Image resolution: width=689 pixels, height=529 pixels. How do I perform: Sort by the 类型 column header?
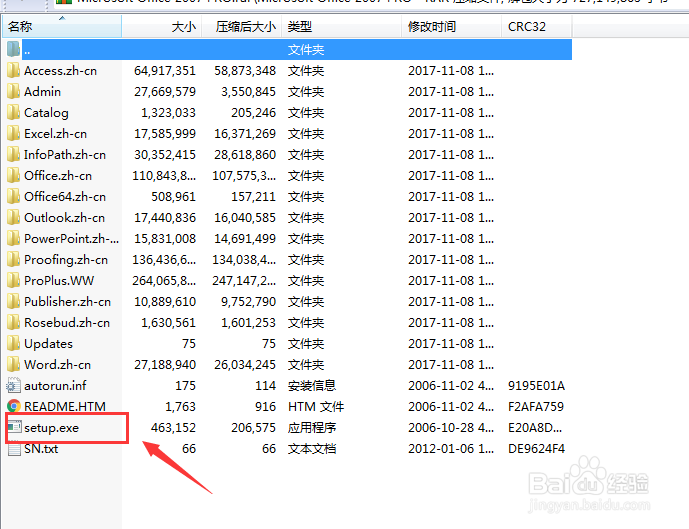coord(341,27)
